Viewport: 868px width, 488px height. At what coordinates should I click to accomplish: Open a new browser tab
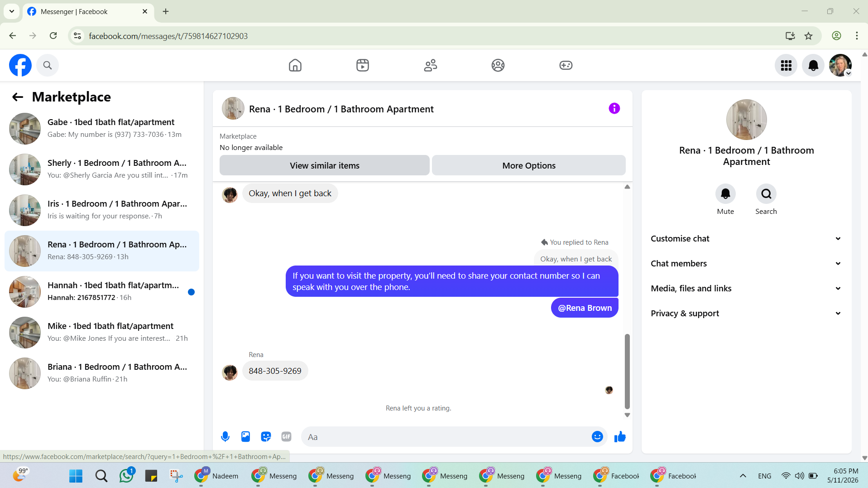[166, 11]
